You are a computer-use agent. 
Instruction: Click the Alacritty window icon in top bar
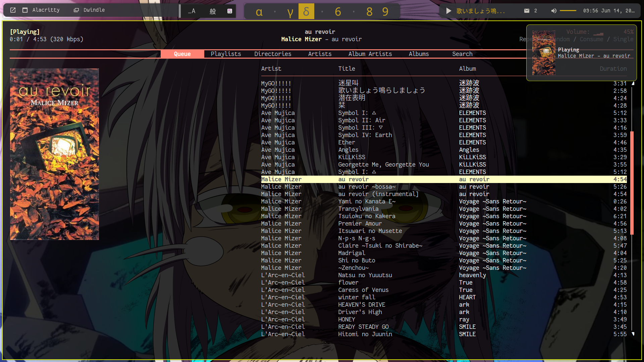tap(25, 10)
